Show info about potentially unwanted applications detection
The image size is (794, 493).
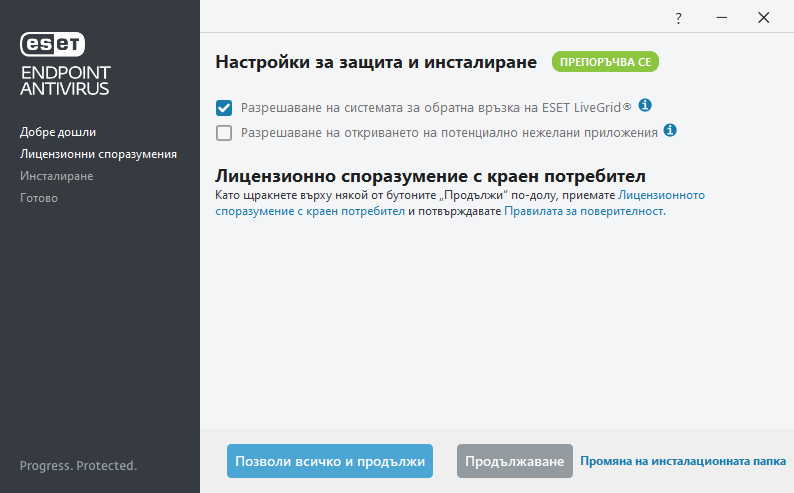(x=670, y=130)
